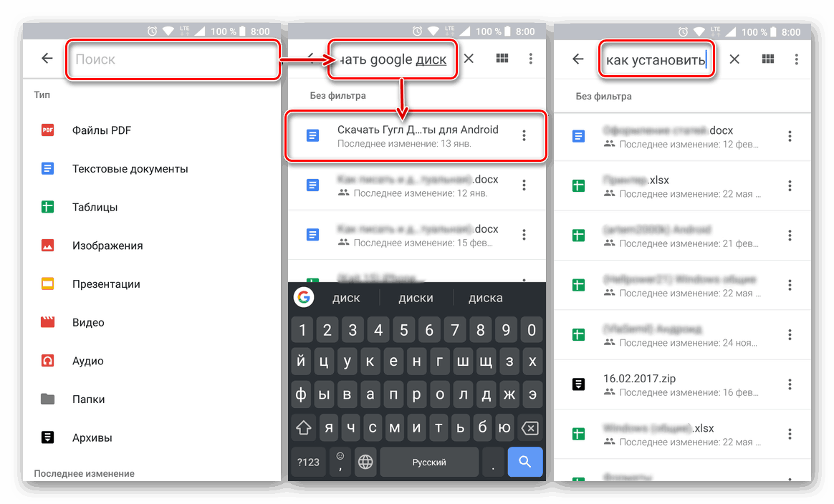The height and width of the screenshot is (504, 834).
Task: Open options for 'Скачать Гугл Д...ты для Android'
Action: [524, 135]
